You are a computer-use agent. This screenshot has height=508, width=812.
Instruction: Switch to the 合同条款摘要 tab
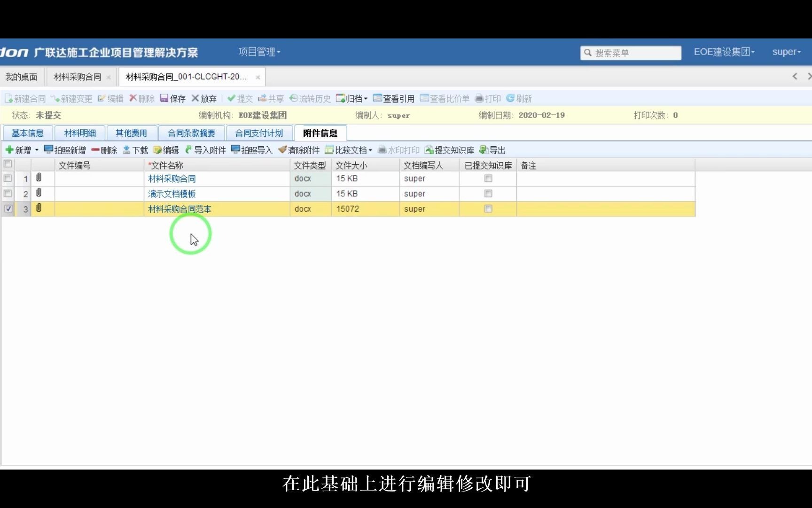point(191,133)
